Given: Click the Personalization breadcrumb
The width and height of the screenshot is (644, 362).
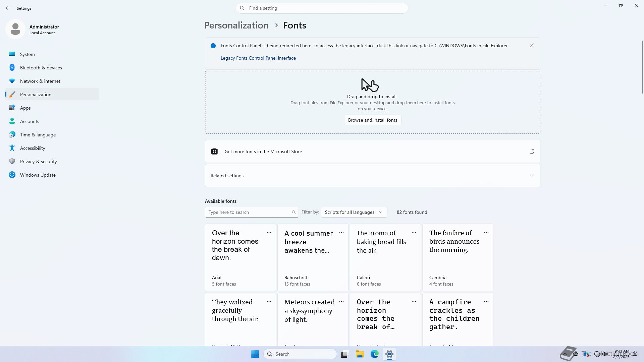Looking at the screenshot, I should click(x=236, y=25).
